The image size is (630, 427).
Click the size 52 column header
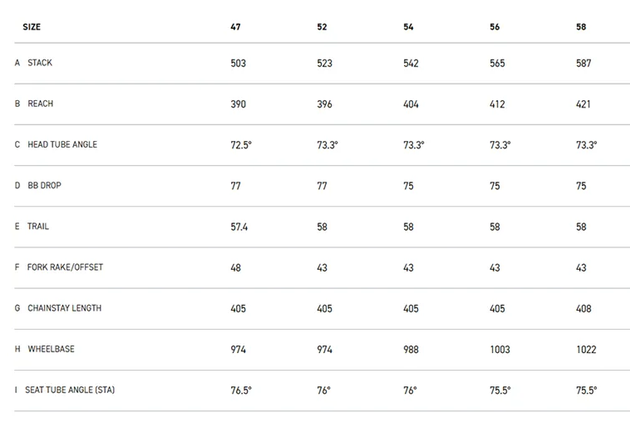[322, 27]
